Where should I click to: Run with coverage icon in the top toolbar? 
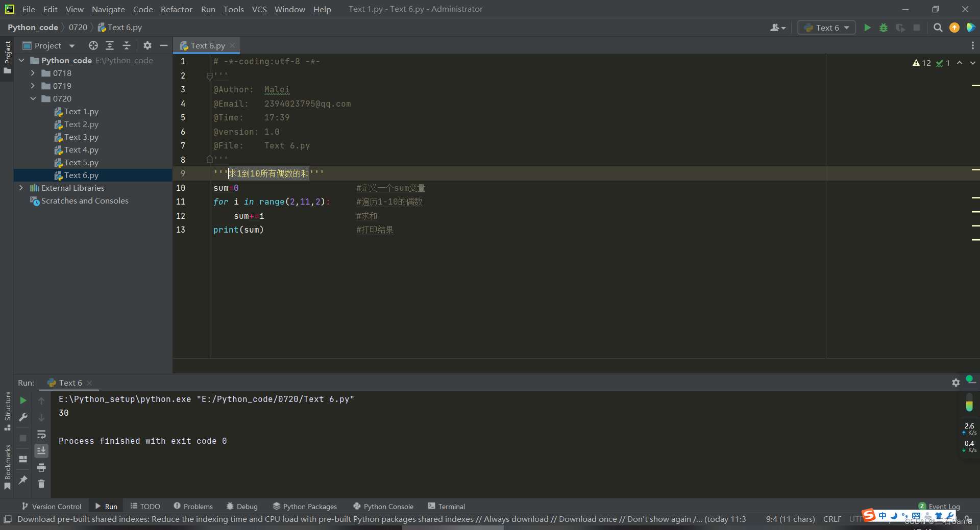tap(900, 28)
